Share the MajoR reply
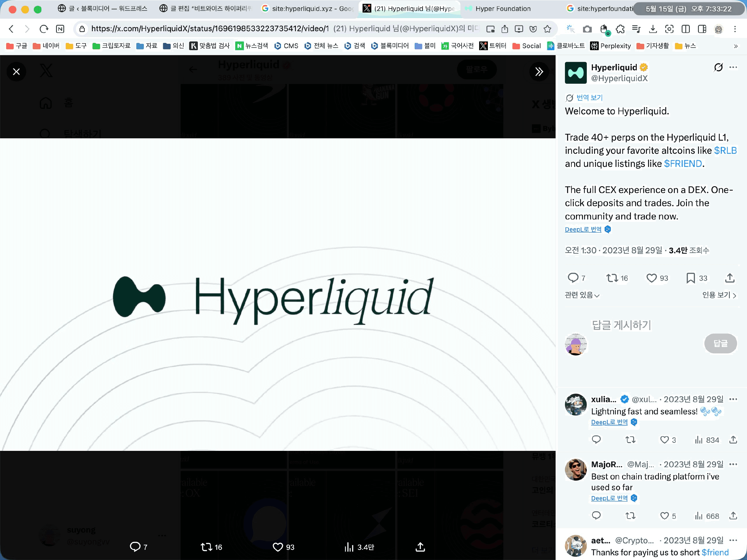 [x=733, y=516]
